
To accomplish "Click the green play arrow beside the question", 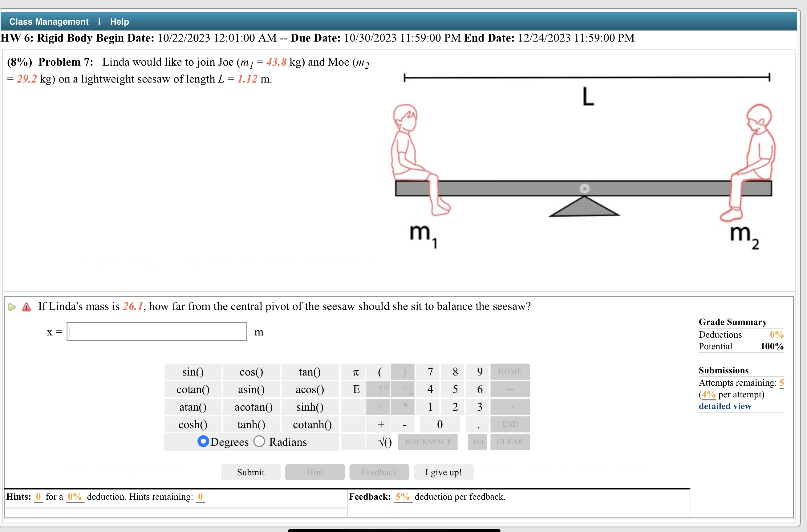I will point(12,307).
